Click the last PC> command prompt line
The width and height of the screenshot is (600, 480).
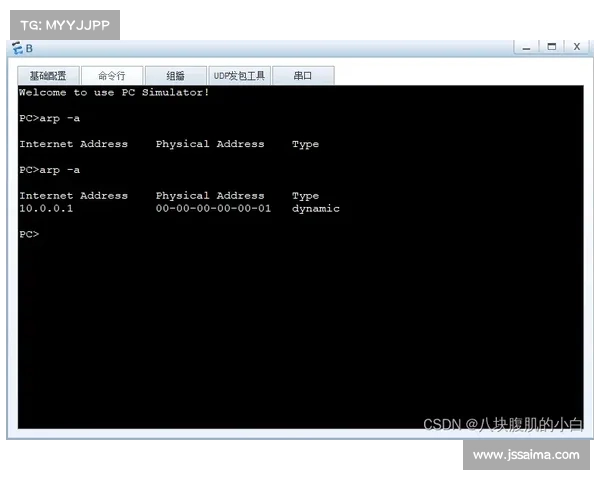(x=29, y=234)
